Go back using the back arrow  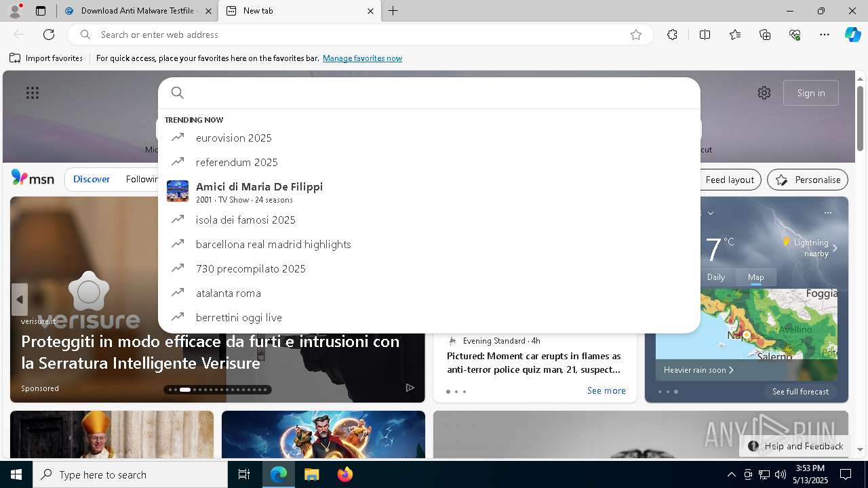point(19,35)
